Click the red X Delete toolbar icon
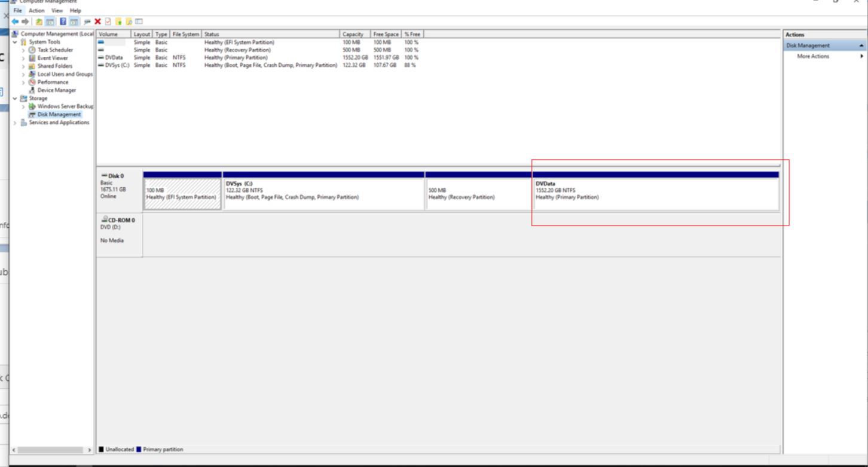The height and width of the screenshot is (467, 868). 97,22
